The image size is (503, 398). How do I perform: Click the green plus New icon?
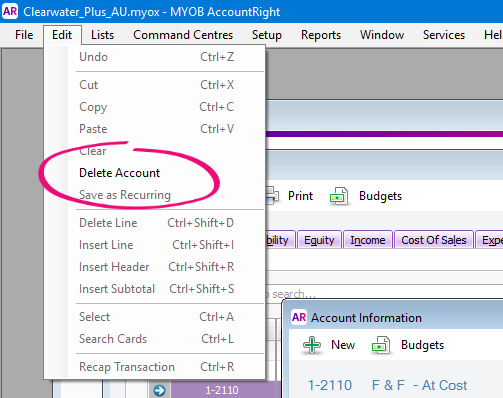click(x=312, y=345)
